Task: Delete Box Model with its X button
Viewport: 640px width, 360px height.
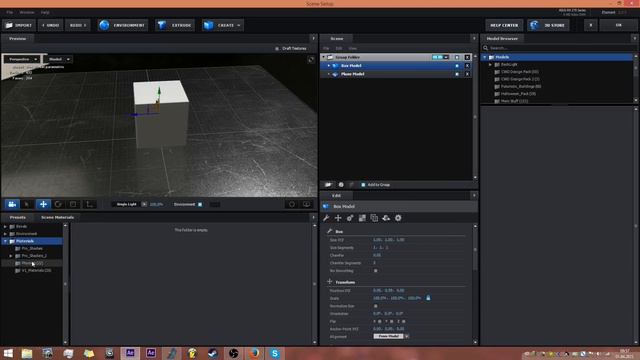Action: click(x=467, y=66)
